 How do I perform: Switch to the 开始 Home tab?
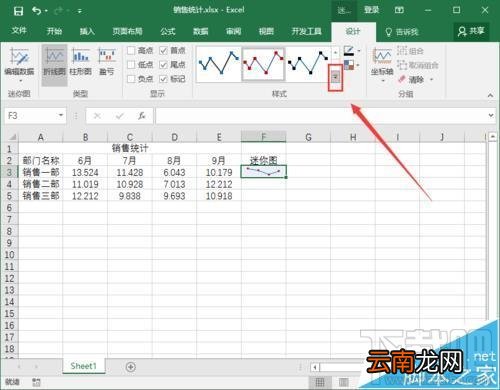54,31
